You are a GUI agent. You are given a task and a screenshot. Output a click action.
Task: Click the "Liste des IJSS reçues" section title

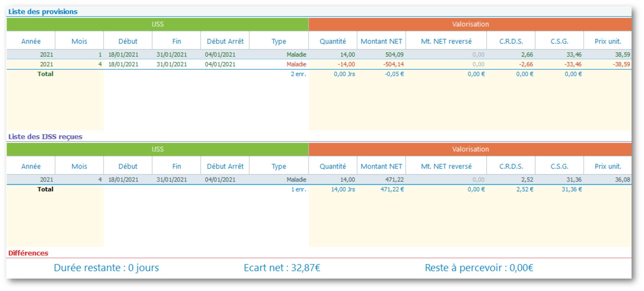pyautogui.click(x=45, y=137)
